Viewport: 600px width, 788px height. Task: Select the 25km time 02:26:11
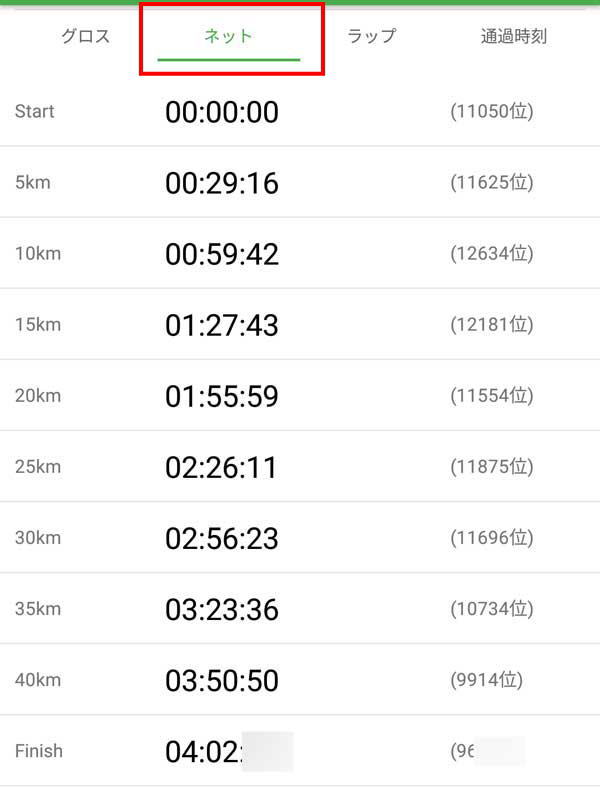tap(222, 467)
